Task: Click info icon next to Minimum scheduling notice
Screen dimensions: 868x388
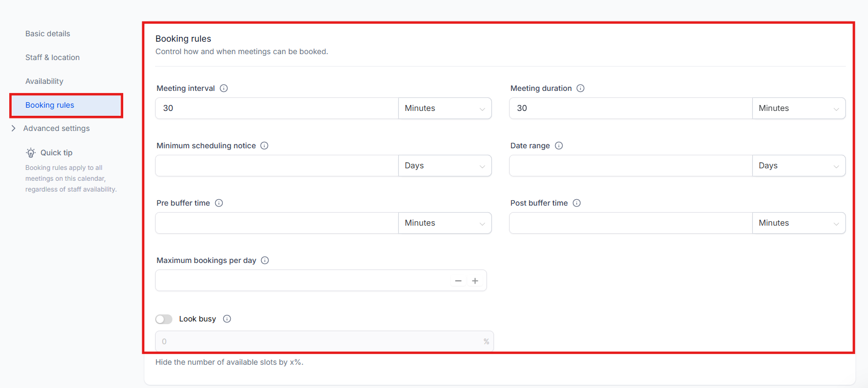Action: [264, 146]
